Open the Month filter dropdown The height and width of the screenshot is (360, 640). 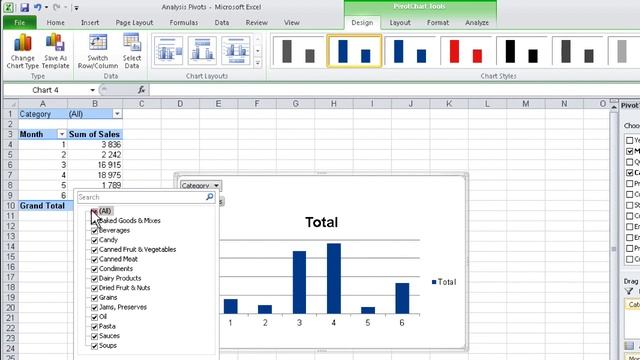click(x=62, y=134)
